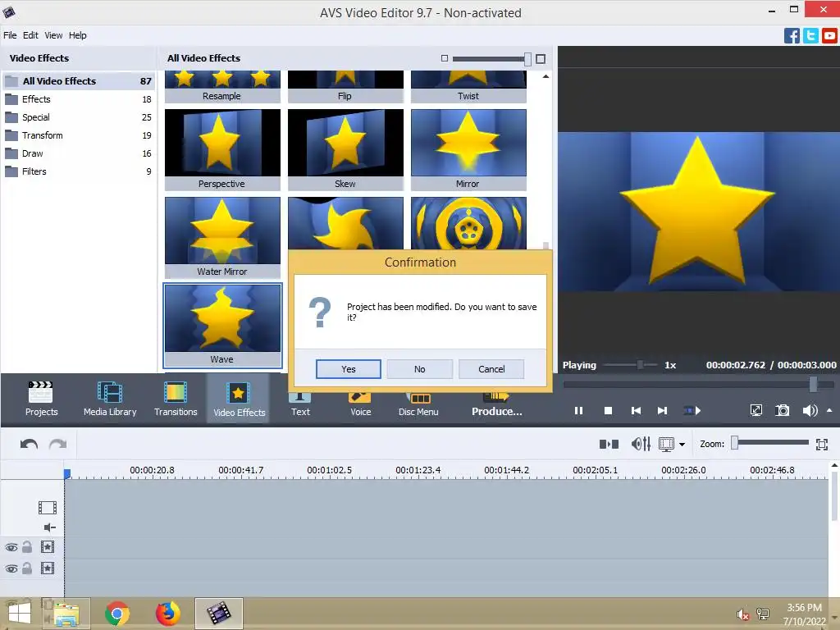Lock the second effects track
This screenshot has width=840, height=630.
[27, 568]
